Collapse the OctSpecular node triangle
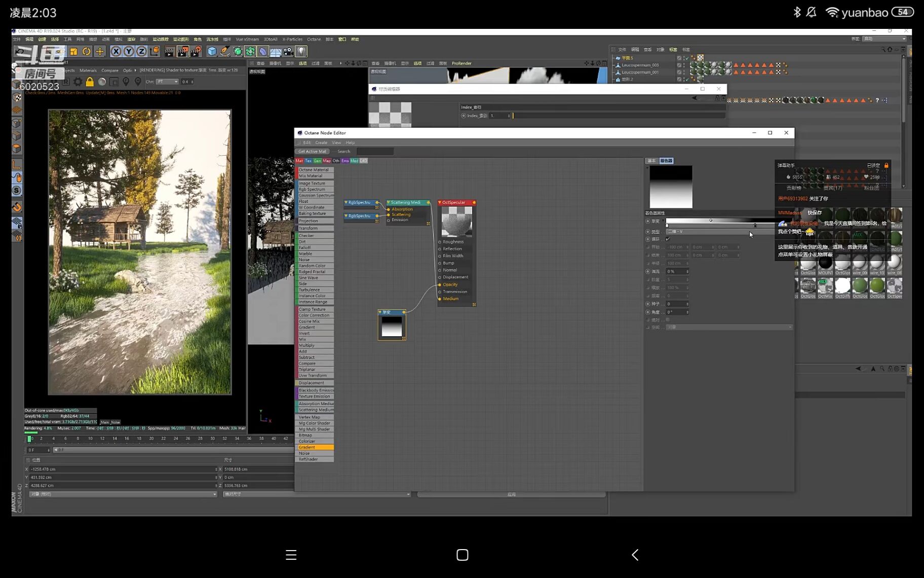The image size is (924, 578). tap(440, 202)
